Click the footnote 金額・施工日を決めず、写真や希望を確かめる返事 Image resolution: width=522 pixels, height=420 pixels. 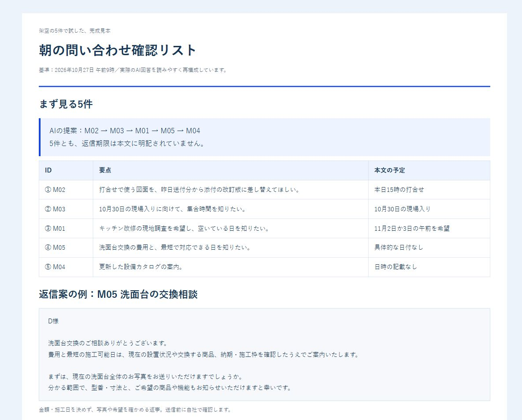pyautogui.click(x=135, y=410)
